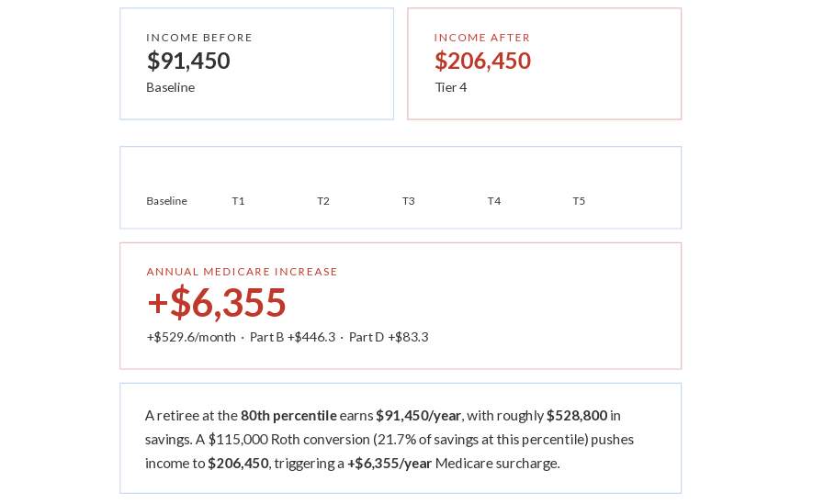The width and height of the screenshot is (813, 504).
Task: Click the +$529.6/month breakdown text
Action: tap(191, 337)
